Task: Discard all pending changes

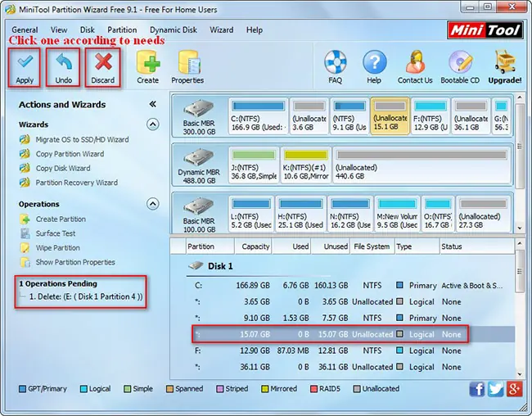Action: coord(103,68)
